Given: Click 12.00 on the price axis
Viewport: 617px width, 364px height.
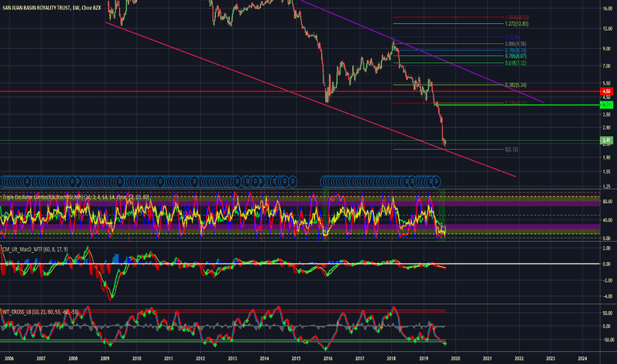Looking at the screenshot, I should pos(607,28).
